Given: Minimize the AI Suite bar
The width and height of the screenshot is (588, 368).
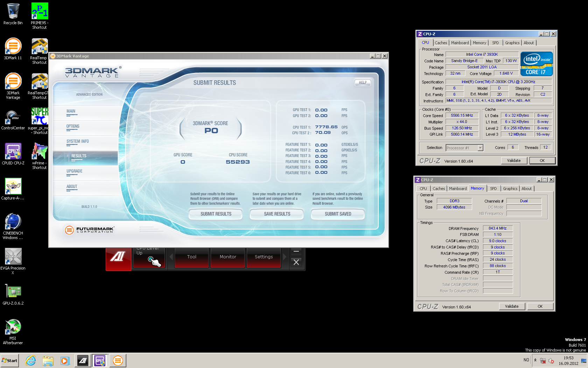Looking at the screenshot, I should [296, 251].
